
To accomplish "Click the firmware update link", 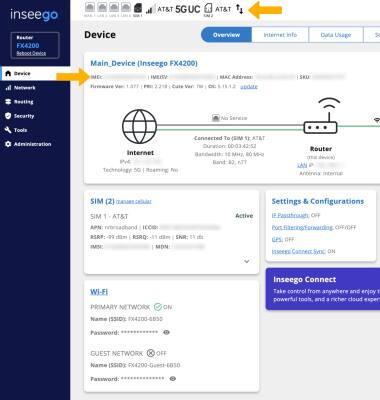I will pyautogui.click(x=249, y=87).
